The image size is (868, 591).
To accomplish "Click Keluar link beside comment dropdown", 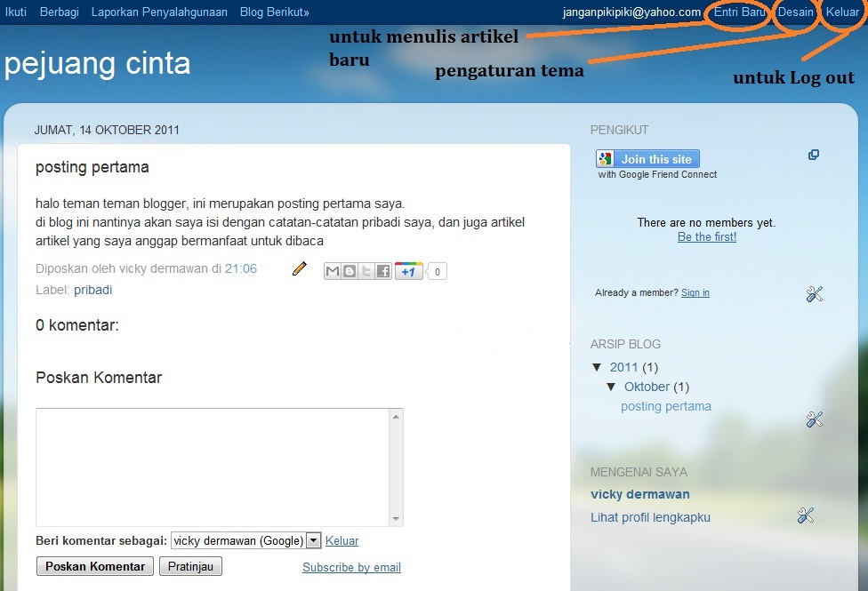I will click(342, 540).
